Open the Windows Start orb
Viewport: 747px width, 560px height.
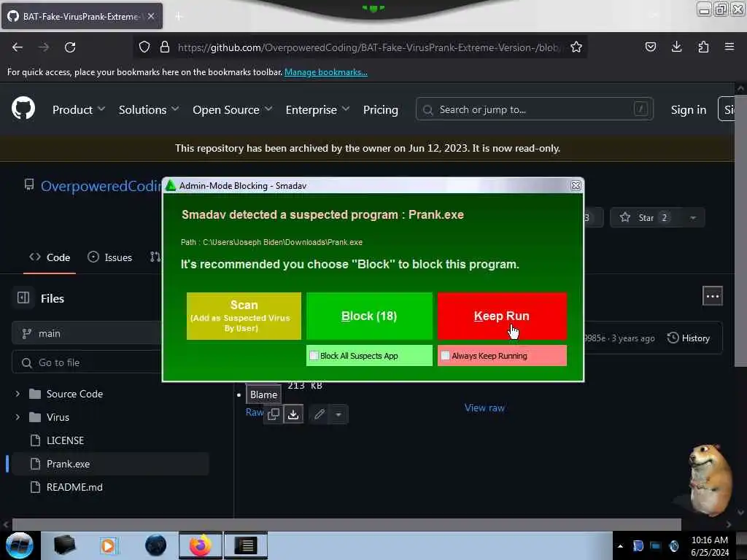point(20,545)
